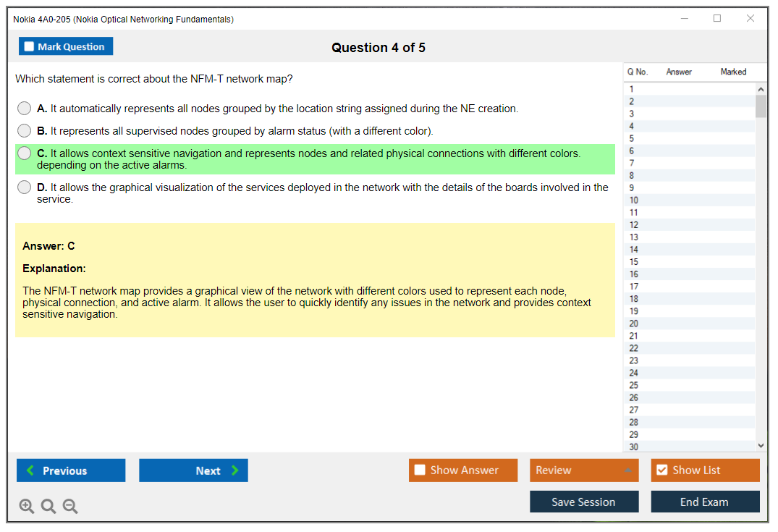Expand the Review dropdown menu
778x532 pixels.
point(627,470)
